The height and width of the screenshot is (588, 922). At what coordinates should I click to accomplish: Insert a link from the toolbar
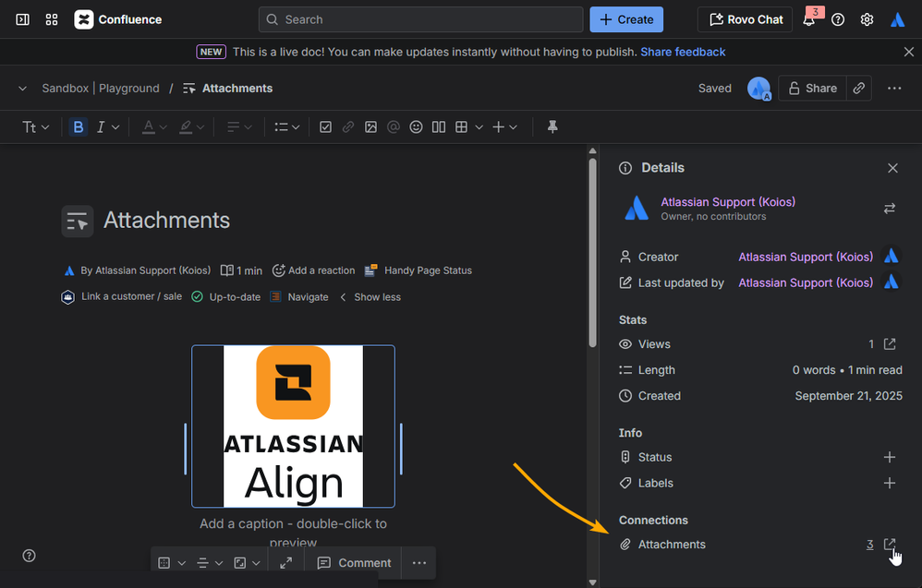click(348, 126)
